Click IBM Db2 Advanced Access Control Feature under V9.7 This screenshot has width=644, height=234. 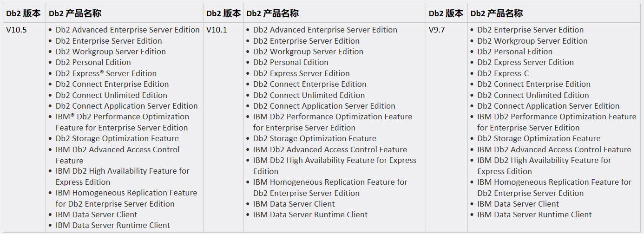point(554,149)
